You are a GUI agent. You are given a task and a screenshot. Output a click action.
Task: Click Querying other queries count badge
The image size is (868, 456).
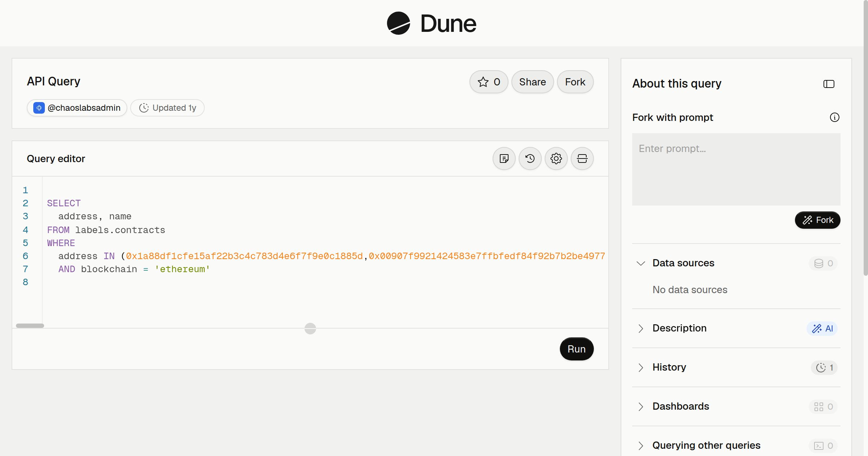[823, 446]
